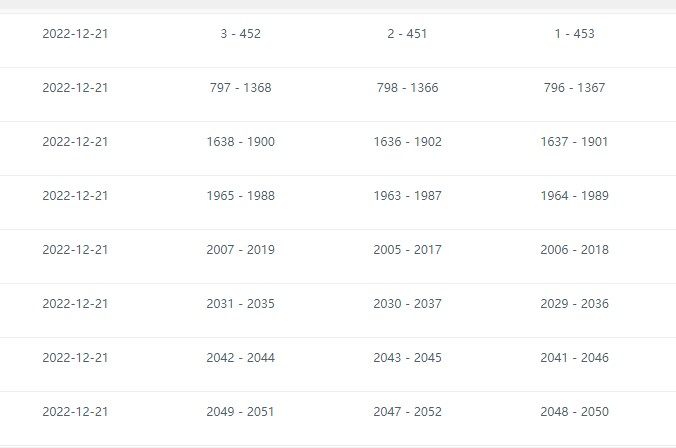Viewport: 676px width, 448px height.
Task: Click the cell showing 1638 - 1900
Action: (x=240, y=142)
